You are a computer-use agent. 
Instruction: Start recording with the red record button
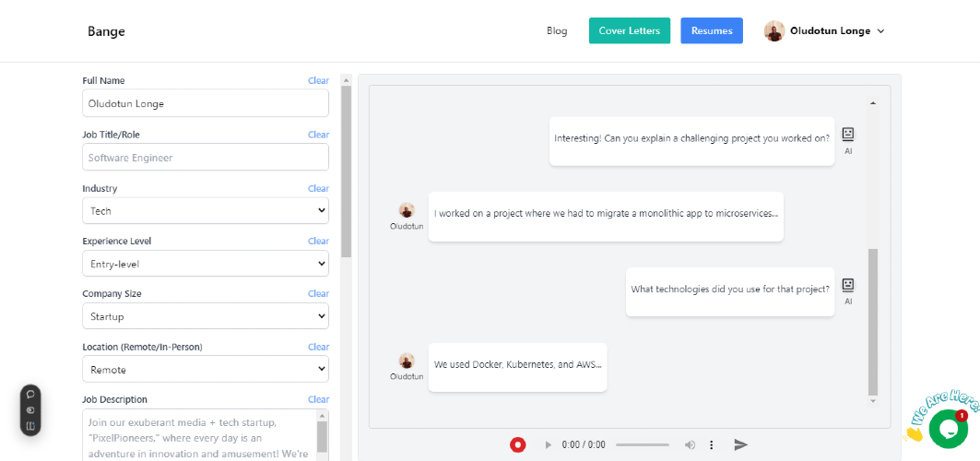tap(517, 444)
